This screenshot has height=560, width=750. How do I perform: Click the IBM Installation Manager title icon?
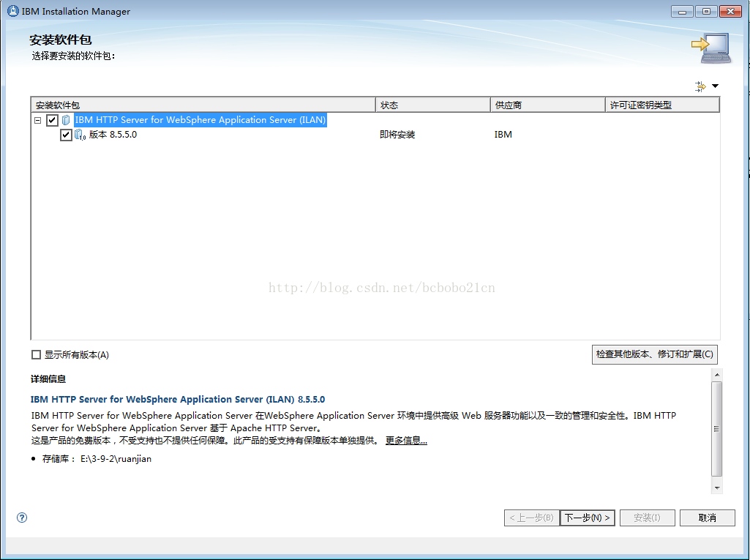tap(13, 11)
